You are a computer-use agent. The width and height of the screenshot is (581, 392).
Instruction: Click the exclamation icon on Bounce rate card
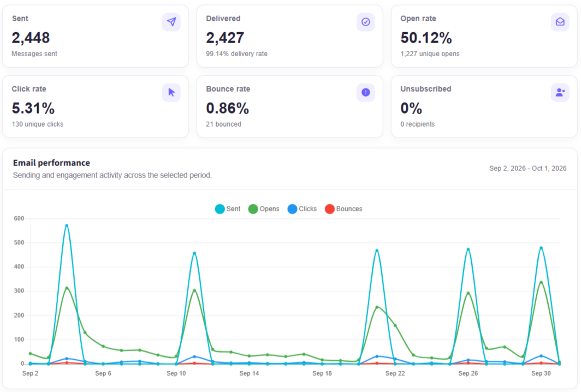pos(366,92)
